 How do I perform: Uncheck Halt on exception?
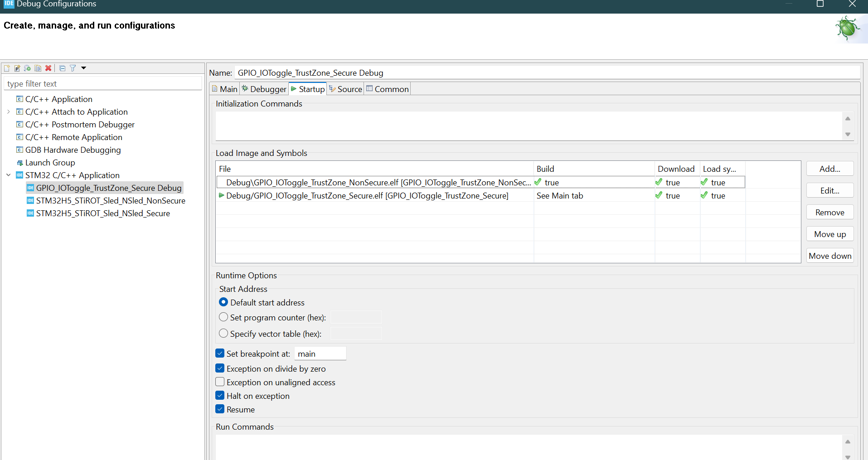pyautogui.click(x=220, y=396)
